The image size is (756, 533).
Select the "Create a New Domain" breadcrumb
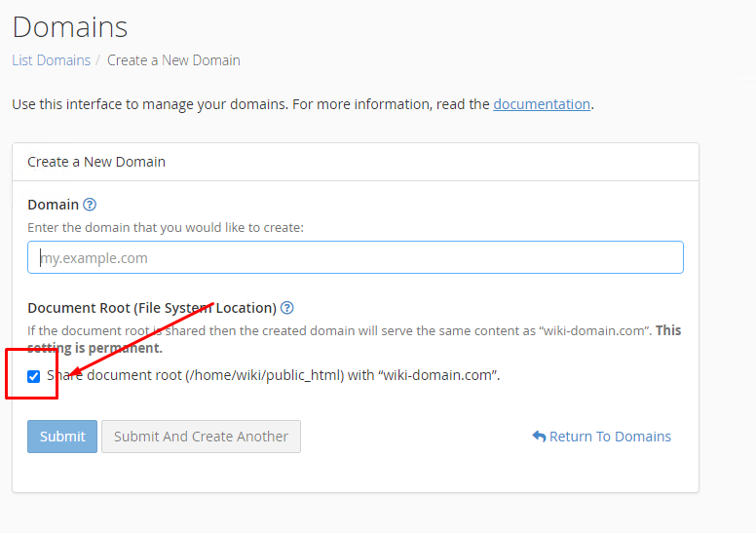[173, 60]
